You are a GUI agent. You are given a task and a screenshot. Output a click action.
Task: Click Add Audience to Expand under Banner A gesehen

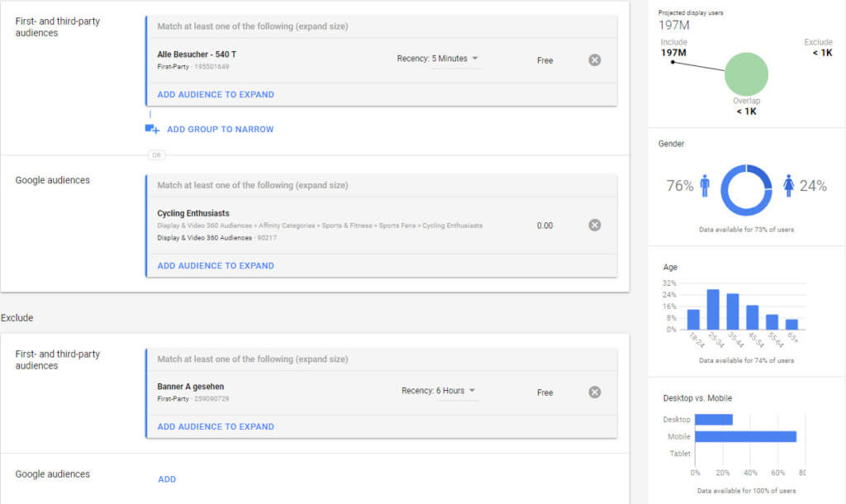click(x=216, y=426)
